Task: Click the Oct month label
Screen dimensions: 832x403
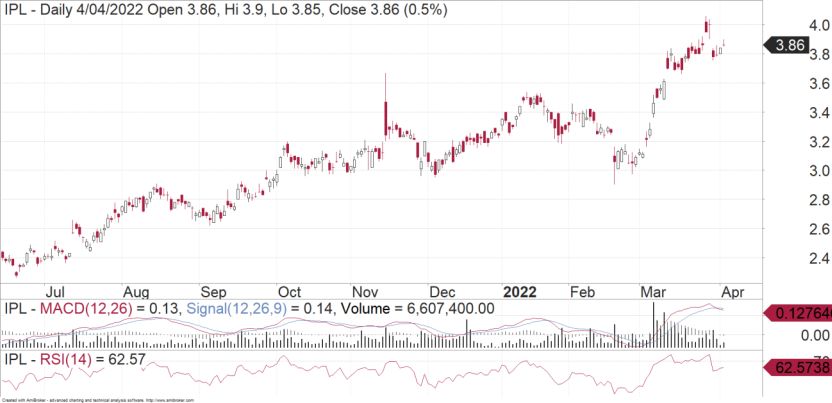Action: 290,292
